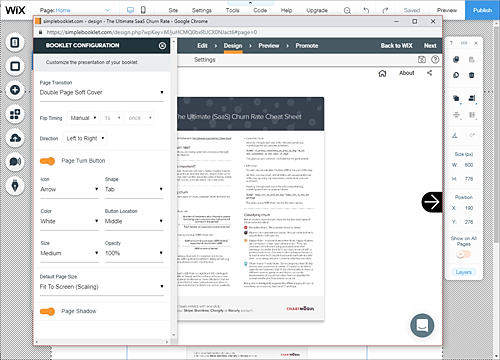Switch to desktop view in Wix

130,10
